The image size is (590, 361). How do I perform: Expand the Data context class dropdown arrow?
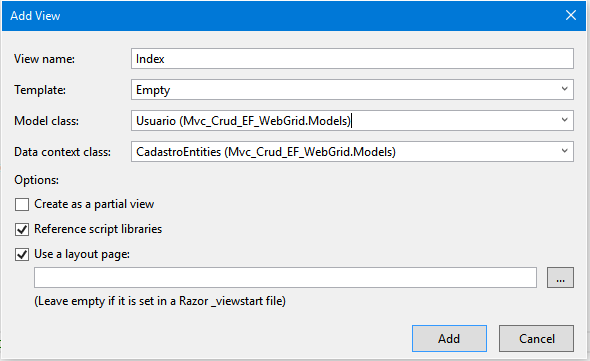(564, 151)
